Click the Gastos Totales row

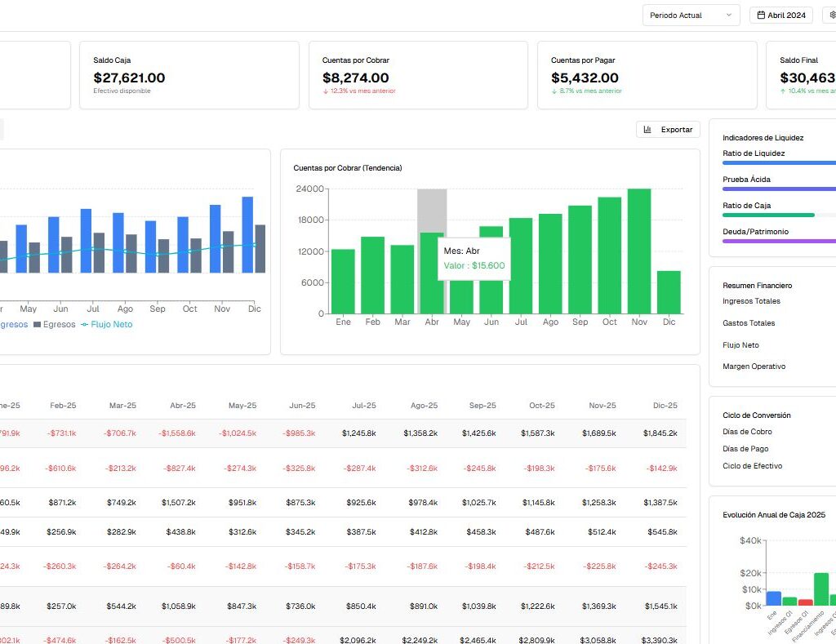[779, 323]
